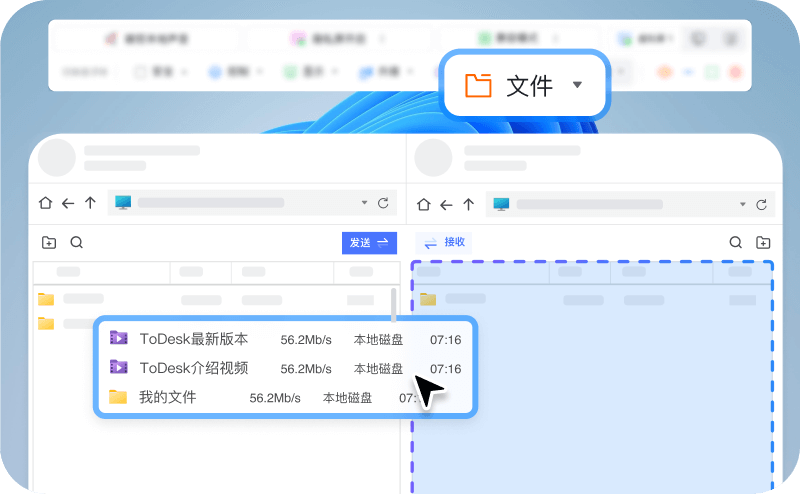This screenshot has height=494, width=800.
Task: Click the up-directory arrow in the left panel
Action: pos(90,203)
